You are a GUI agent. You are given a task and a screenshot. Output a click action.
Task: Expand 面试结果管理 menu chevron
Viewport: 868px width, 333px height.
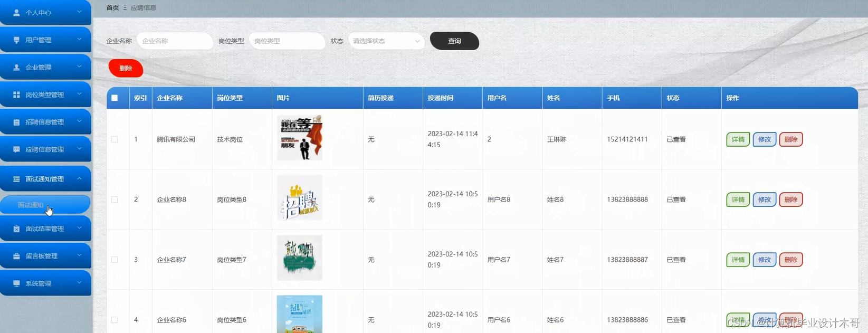tap(79, 228)
